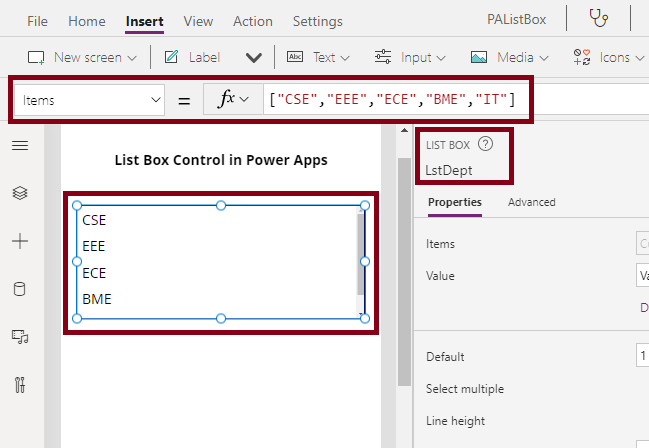Image resolution: width=649 pixels, height=448 pixels.
Task: Click the Value property label
Action: point(440,276)
